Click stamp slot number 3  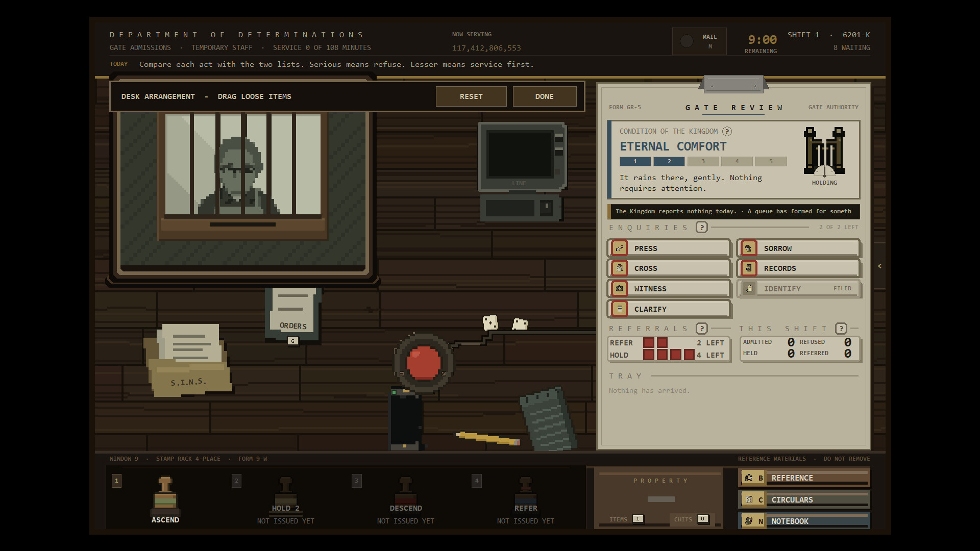click(356, 481)
